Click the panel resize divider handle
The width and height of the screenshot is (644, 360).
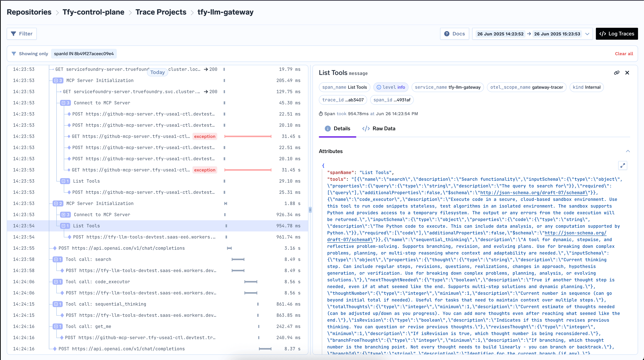(x=310, y=210)
